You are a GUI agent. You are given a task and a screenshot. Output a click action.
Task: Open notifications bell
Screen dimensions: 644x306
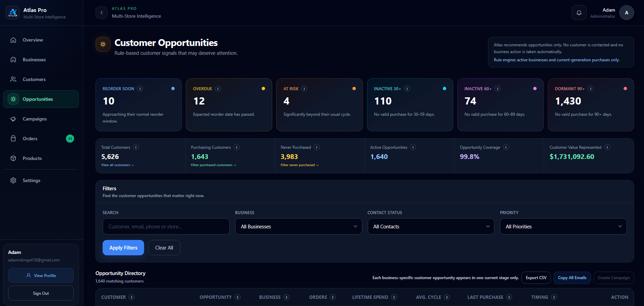[579, 13]
